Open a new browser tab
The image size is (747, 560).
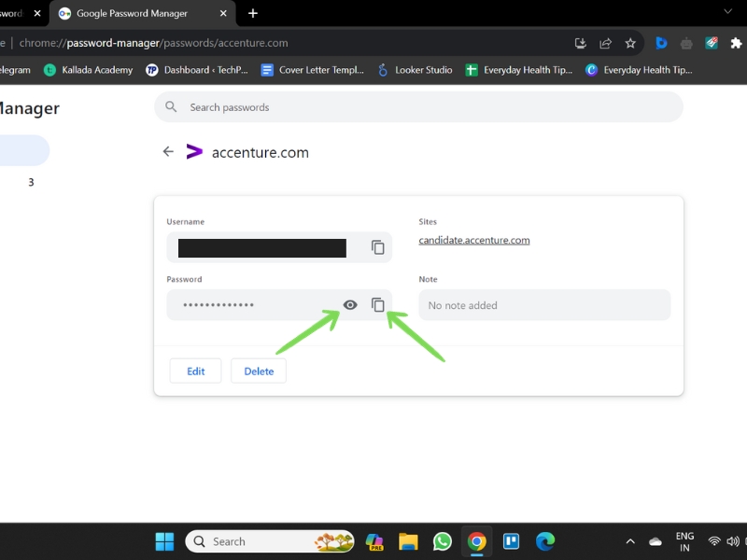click(x=253, y=13)
